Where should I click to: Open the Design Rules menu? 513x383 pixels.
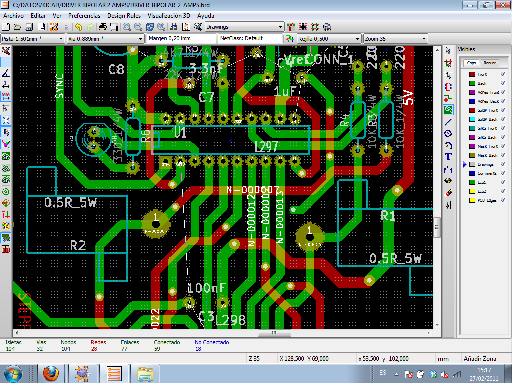(124, 16)
